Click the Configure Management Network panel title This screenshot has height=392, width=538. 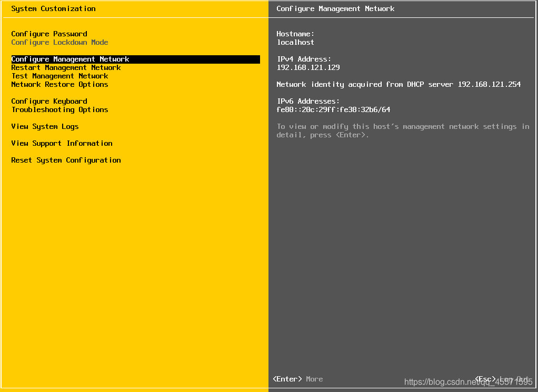click(x=335, y=8)
